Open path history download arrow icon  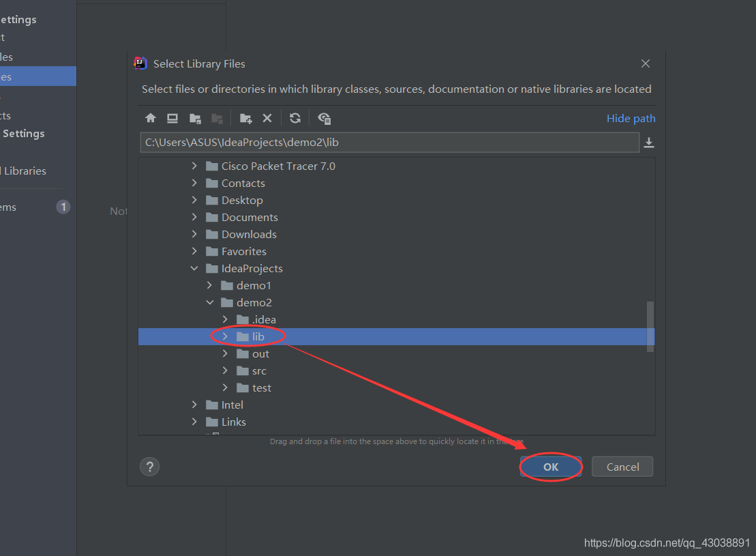click(x=649, y=143)
